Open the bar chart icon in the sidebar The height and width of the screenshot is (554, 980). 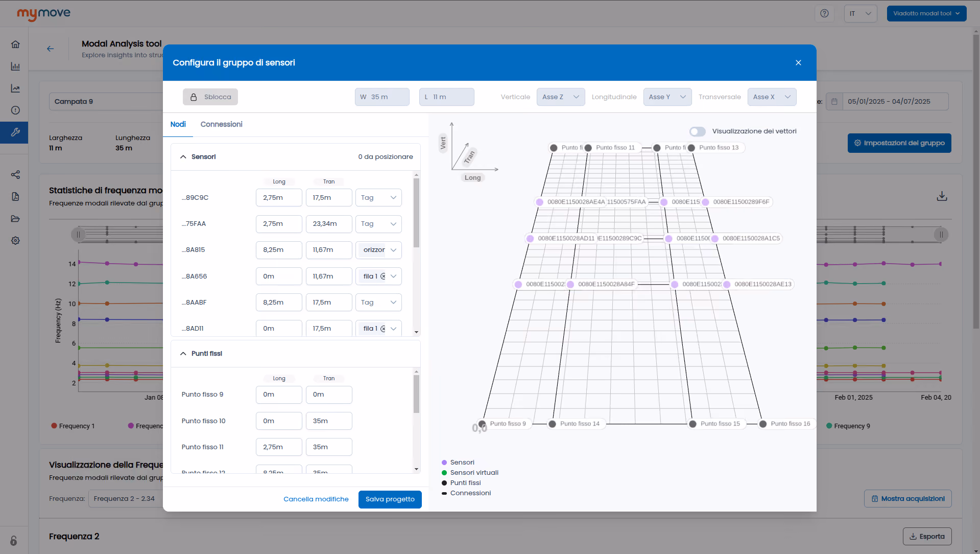(x=15, y=66)
